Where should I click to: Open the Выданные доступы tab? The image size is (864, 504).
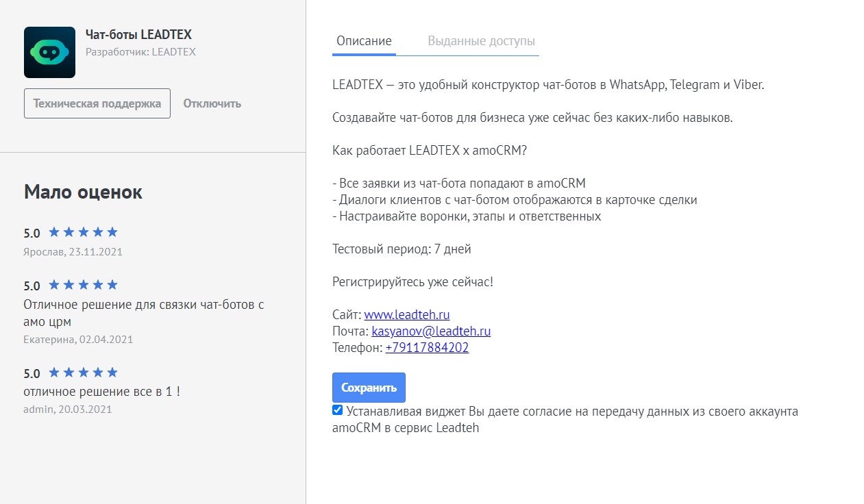pos(481,41)
